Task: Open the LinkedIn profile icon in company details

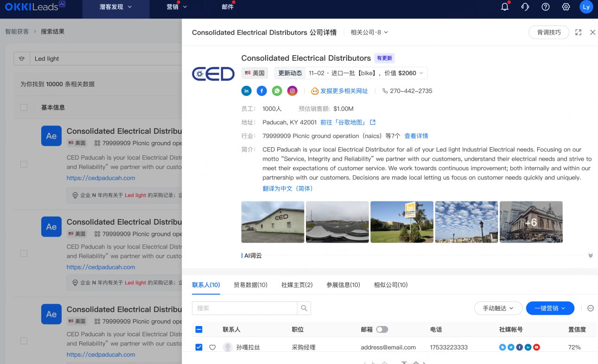Action: pos(246,91)
